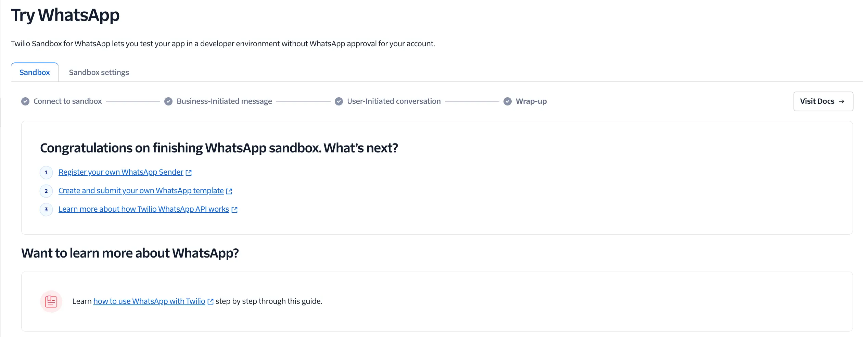Click external link icon after Register Sender
The width and height of the screenshot is (868, 337).
coord(189,173)
